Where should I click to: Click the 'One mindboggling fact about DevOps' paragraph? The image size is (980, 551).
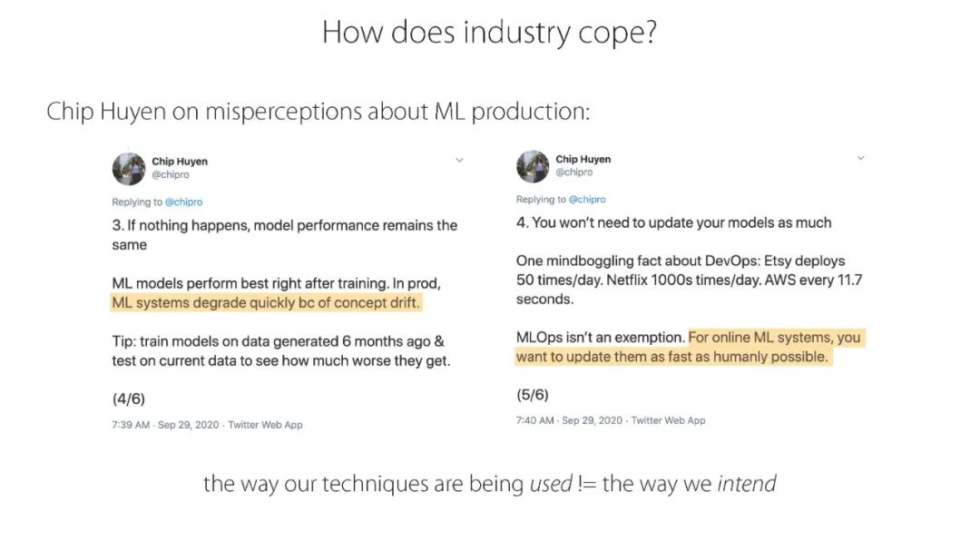pos(689,280)
